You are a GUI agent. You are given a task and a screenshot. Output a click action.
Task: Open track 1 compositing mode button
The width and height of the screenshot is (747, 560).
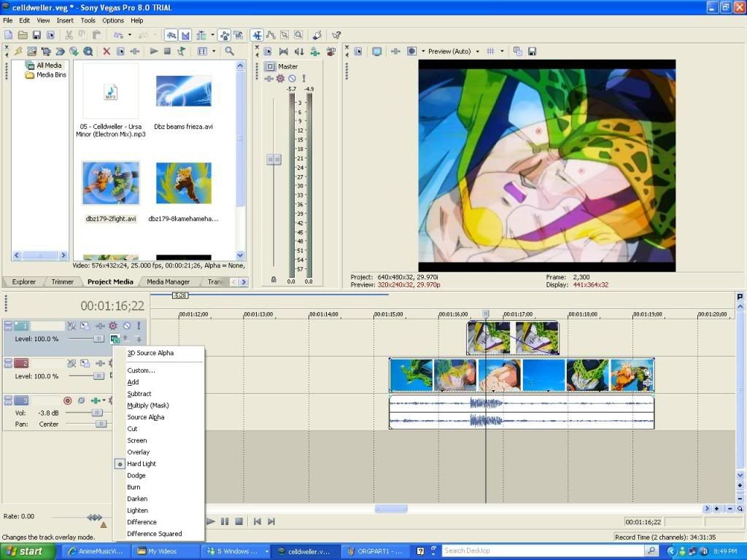coord(115,339)
